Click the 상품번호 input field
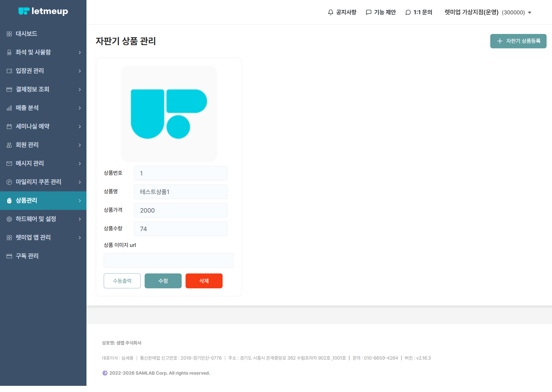Screen dimensions: 552x392 (181, 173)
